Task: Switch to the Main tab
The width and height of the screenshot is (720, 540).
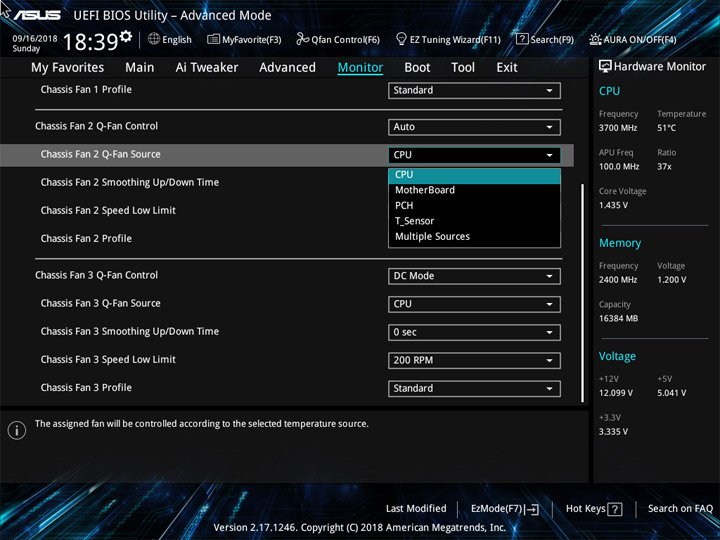Action: (x=140, y=68)
